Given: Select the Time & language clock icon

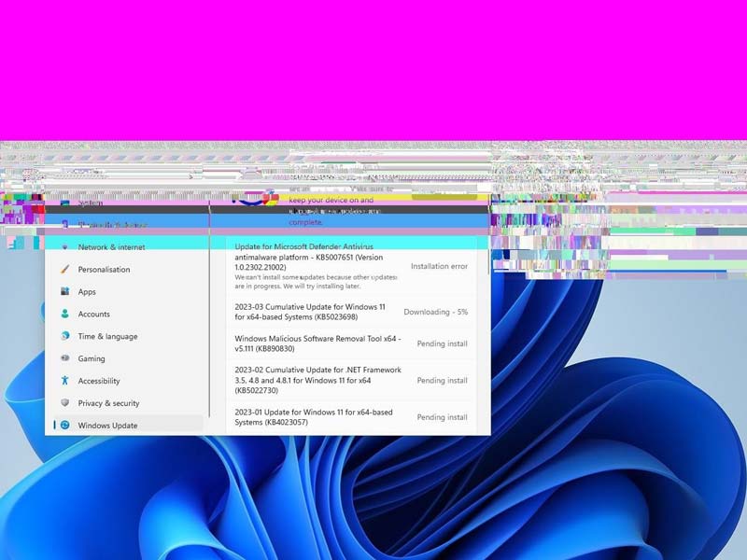Looking at the screenshot, I should 63,336.
